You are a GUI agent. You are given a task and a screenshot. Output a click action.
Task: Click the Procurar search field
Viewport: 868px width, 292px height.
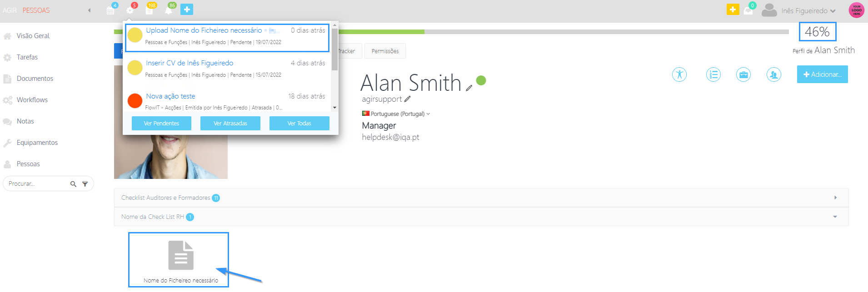click(37, 183)
